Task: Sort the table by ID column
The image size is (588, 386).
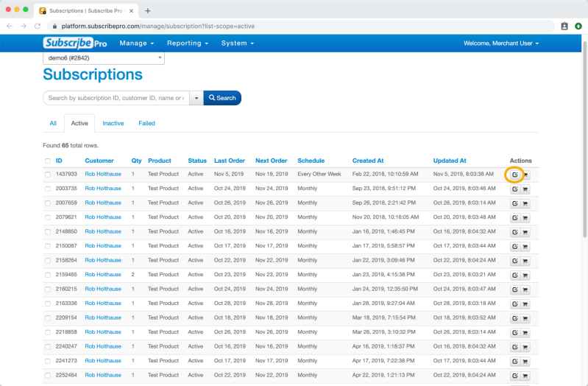Action: coord(59,161)
